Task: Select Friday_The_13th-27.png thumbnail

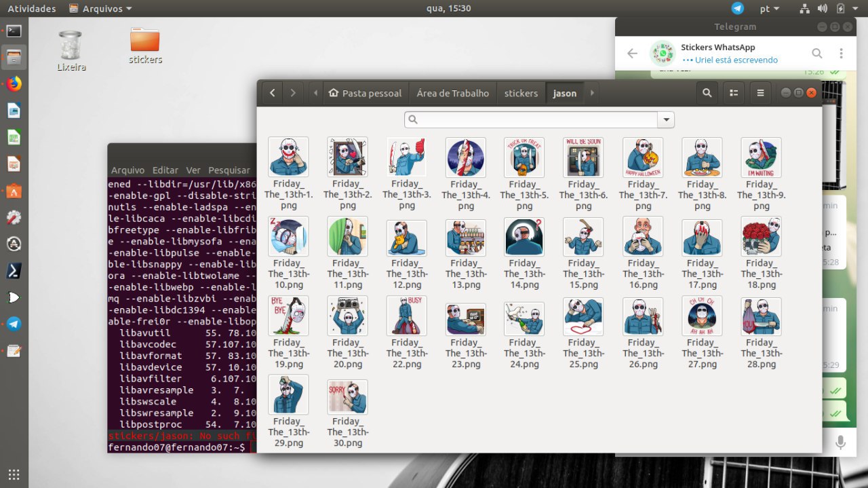Action: point(702,316)
